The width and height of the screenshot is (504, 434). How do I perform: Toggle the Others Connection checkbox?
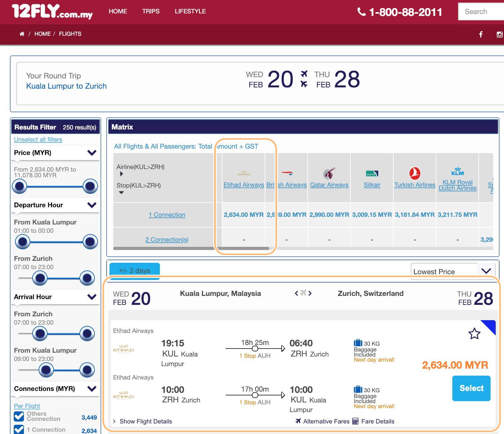point(19,416)
